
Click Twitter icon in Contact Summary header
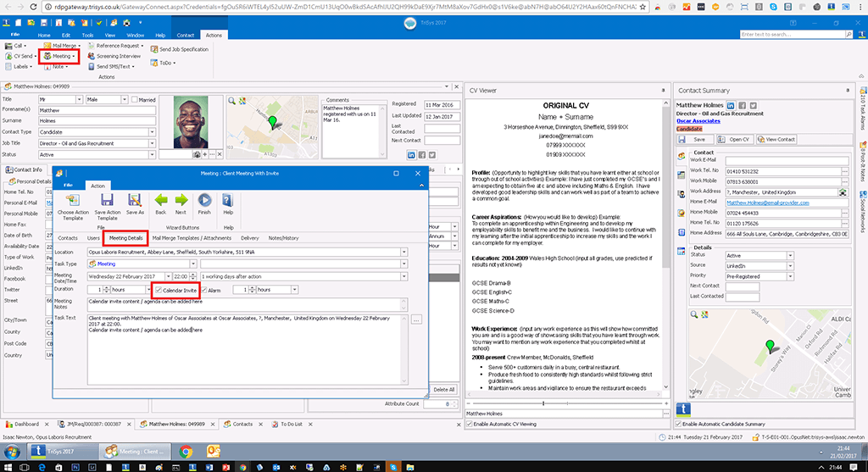click(x=753, y=105)
